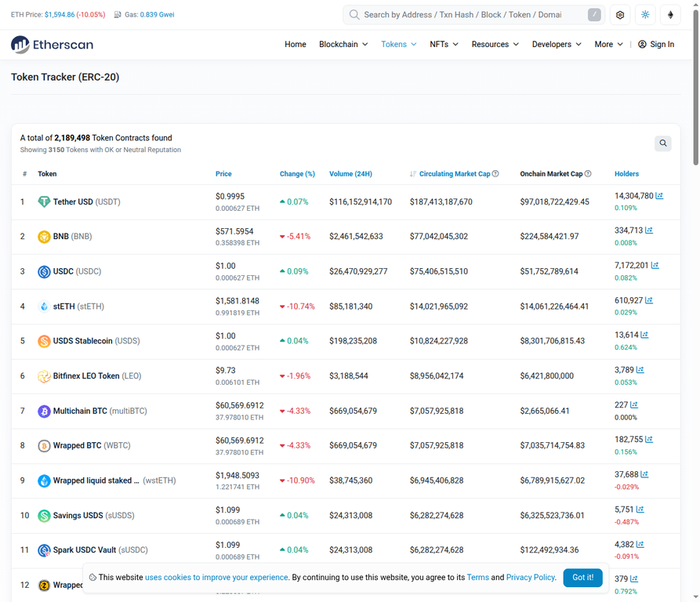Click the Multichain BTC token icon
This screenshot has width=700, height=602.
tap(44, 411)
